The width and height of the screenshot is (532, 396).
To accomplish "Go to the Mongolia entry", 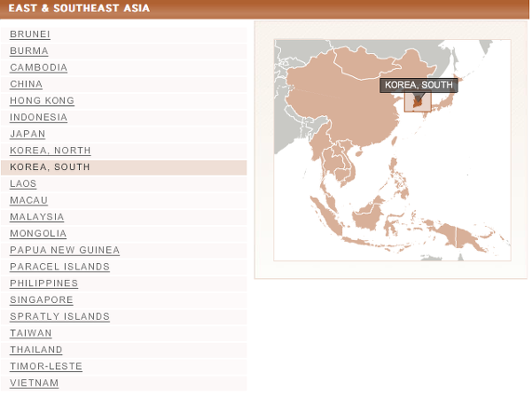I will point(38,234).
